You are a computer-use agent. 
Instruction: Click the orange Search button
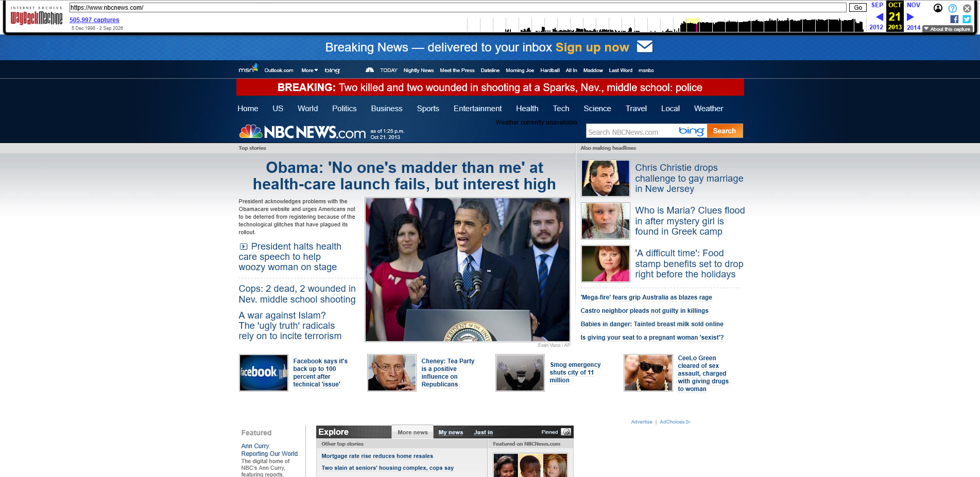click(725, 131)
